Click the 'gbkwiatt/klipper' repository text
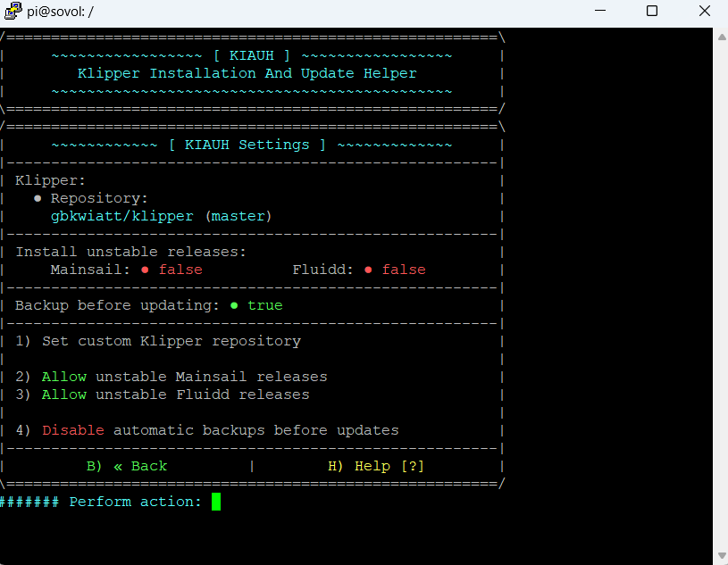 122,216
